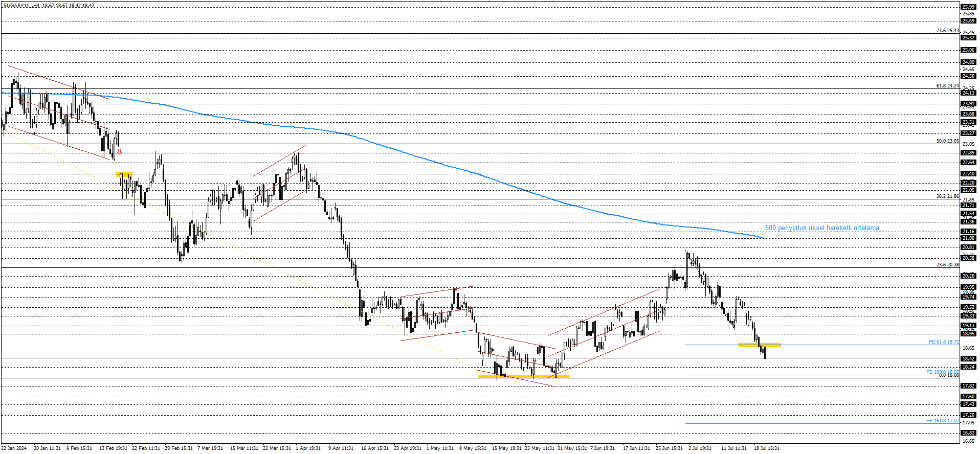Click the 19.95 price tag on scale
This screenshot has width=980, height=454.
(x=968, y=287)
